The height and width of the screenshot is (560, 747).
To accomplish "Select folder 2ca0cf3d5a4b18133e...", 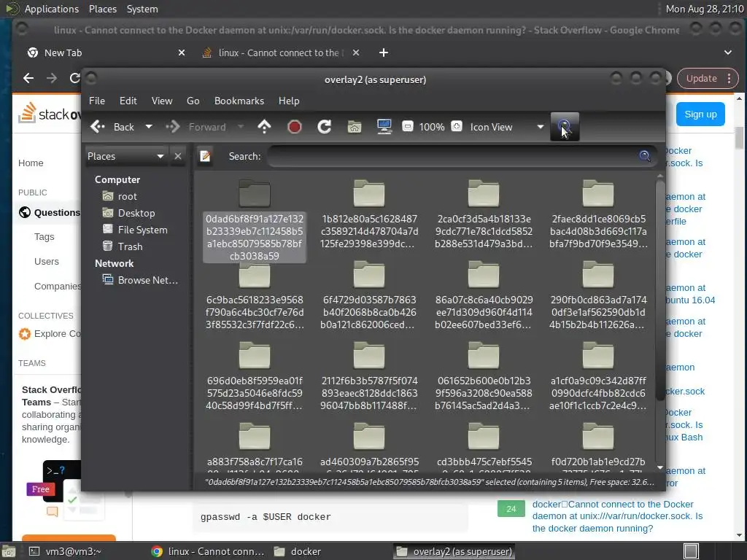I will click(x=484, y=215).
